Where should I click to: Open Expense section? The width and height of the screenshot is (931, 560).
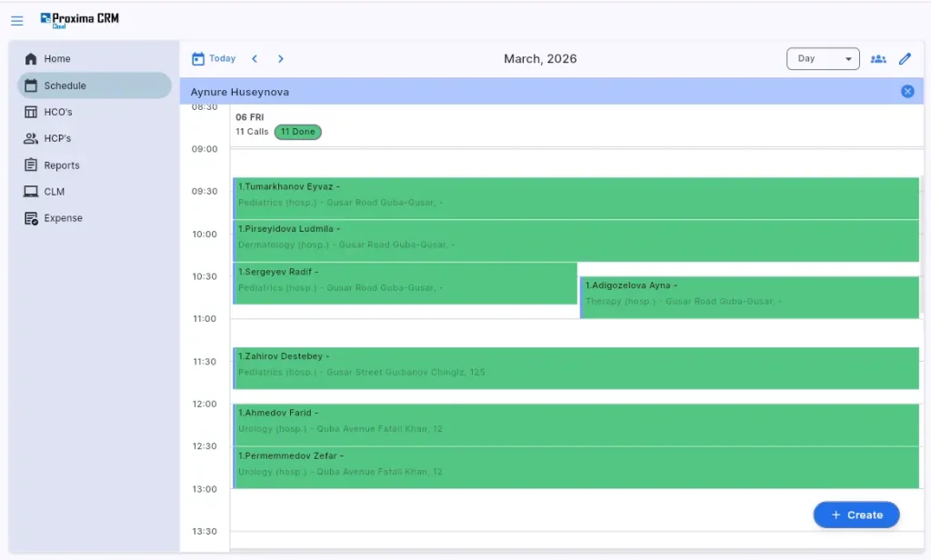tap(95, 218)
